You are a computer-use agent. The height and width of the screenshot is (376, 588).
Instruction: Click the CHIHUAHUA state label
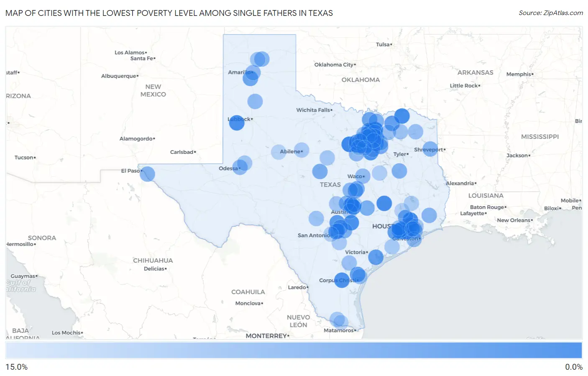click(153, 261)
